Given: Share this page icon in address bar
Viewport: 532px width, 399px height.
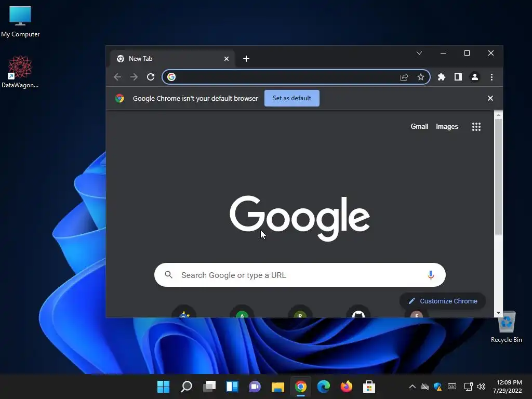Looking at the screenshot, I should point(404,77).
